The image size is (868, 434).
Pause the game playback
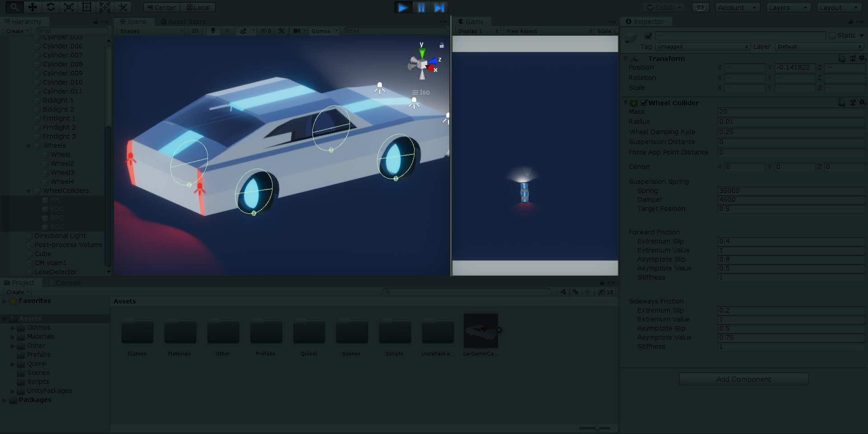pyautogui.click(x=421, y=7)
